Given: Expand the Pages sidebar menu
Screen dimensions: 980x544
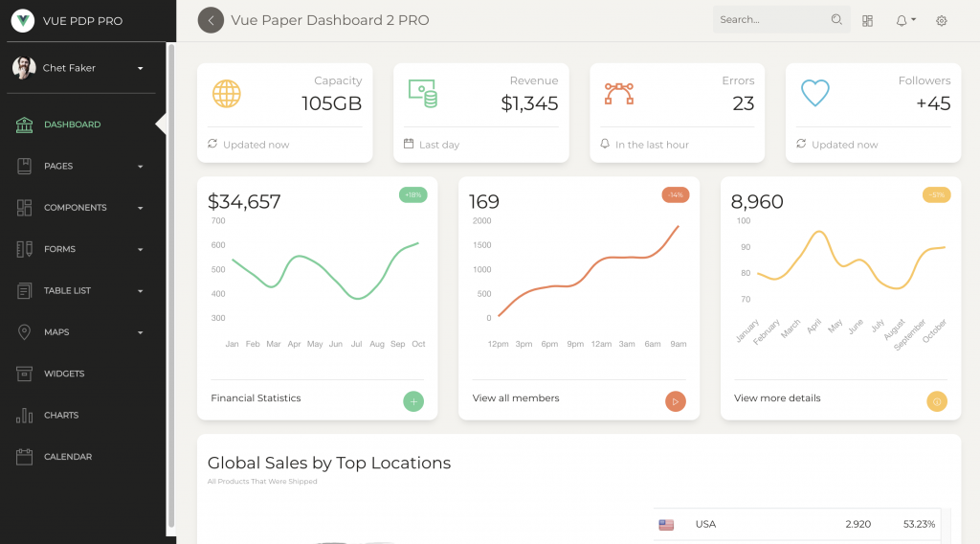Looking at the screenshot, I should pos(81,166).
